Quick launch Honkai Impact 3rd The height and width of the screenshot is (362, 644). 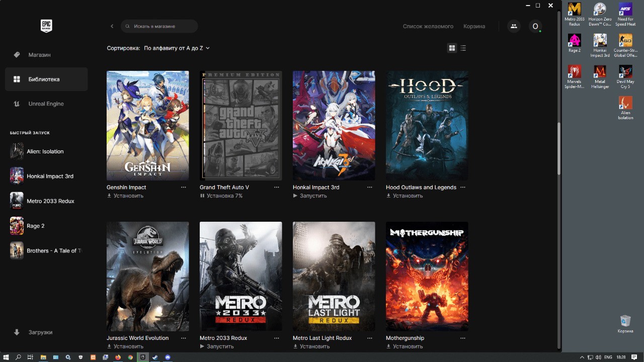[x=46, y=176]
